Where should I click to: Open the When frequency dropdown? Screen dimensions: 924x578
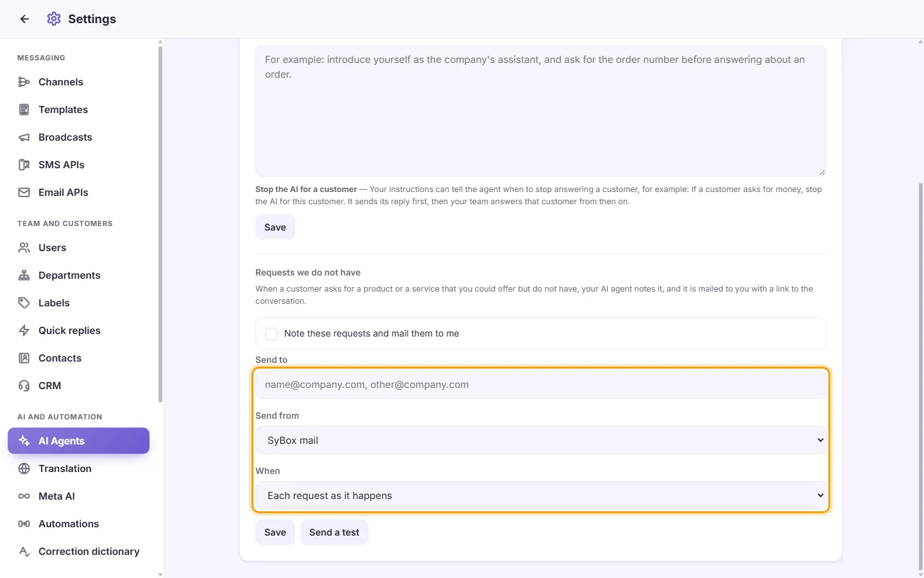(540, 495)
